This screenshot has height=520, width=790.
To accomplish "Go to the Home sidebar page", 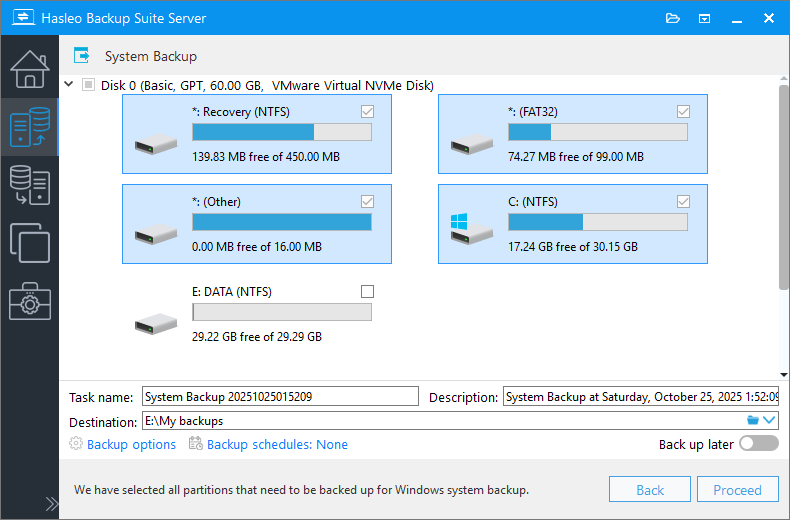I will coord(30,69).
